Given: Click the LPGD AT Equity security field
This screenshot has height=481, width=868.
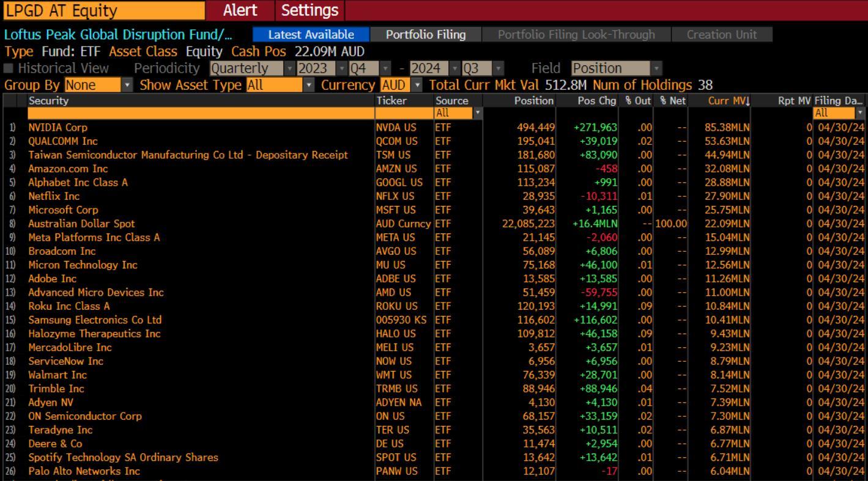Looking at the screenshot, I should tap(105, 10).
